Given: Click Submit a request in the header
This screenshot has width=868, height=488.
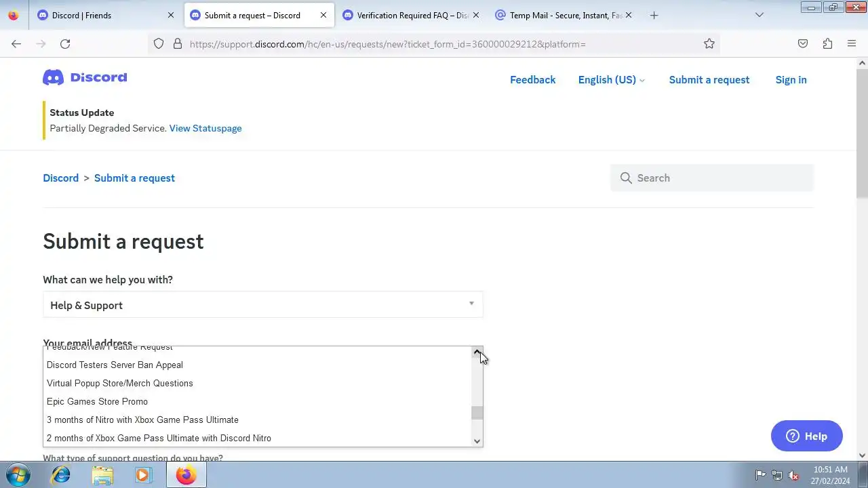Looking at the screenshot, I should click(709, 80).
